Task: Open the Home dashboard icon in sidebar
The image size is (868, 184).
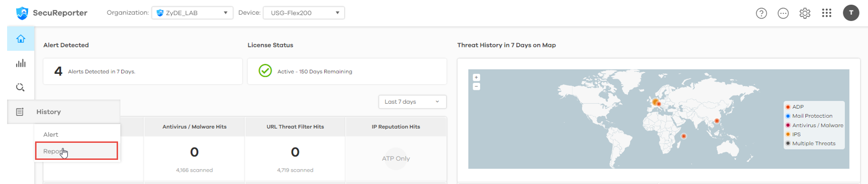Action: coord(21,39)
